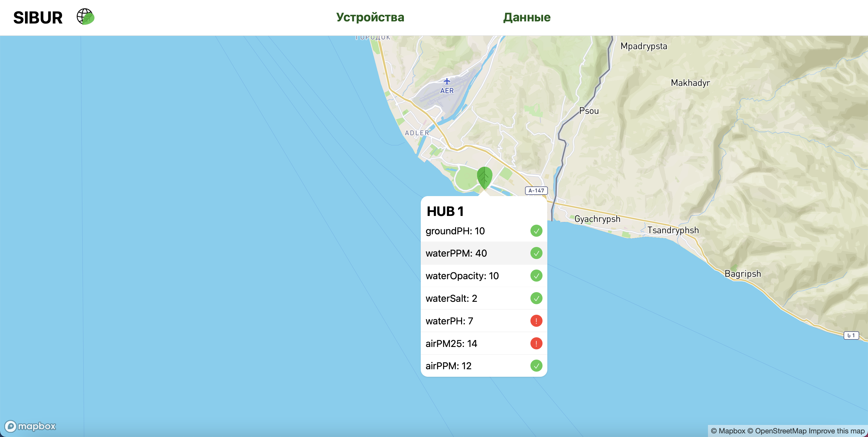Select the airPM25: 14 row
This screenshot has height=437, width=868.
click(484, 343)
